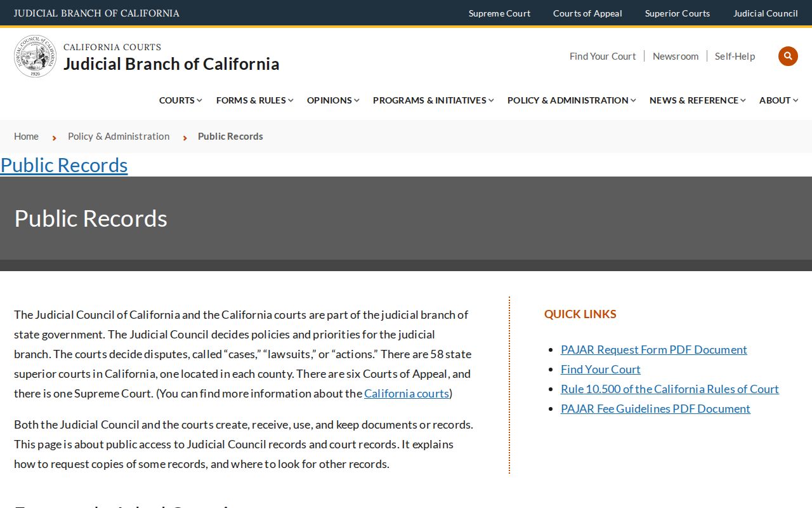Screen dimensions: 812x508
Task: Click the Judicial Council of California seal logo
Action: pos(36,57)
